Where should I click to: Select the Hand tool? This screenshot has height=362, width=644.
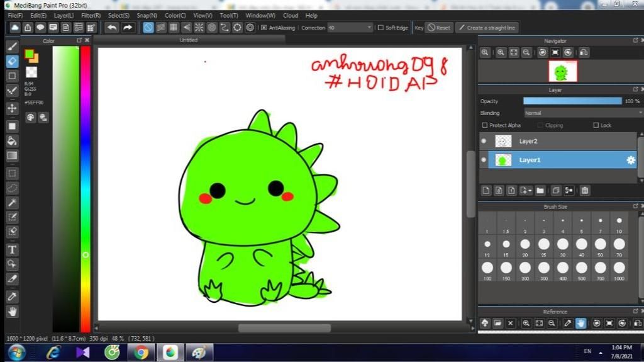[x=13, y=312]
